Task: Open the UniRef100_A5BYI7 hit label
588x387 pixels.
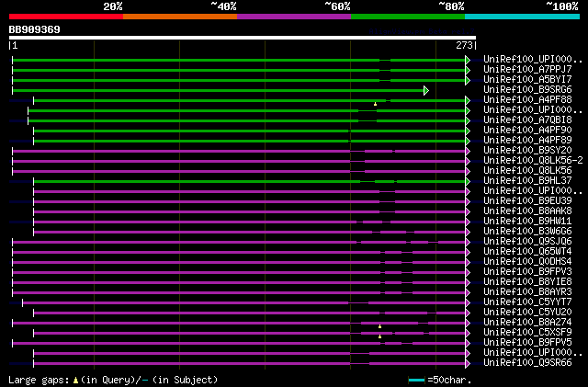Action: 527,80
